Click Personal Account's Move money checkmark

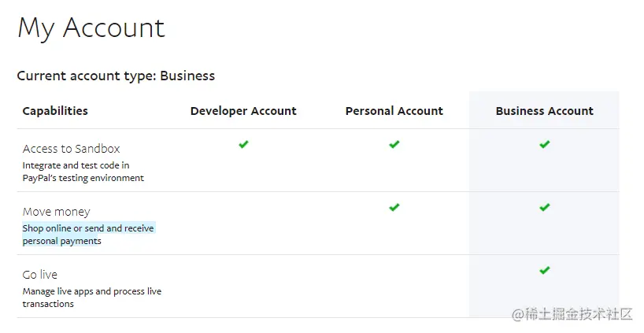(x=394, y=208)
